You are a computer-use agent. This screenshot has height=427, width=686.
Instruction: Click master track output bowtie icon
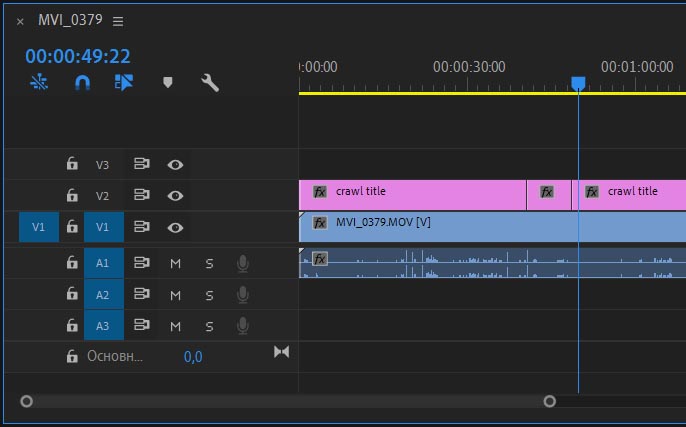pos(281,352)
